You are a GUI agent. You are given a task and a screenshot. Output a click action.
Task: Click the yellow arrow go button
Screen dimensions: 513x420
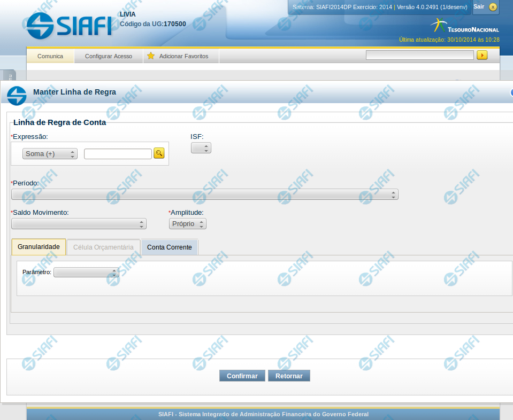coord(482,55)
